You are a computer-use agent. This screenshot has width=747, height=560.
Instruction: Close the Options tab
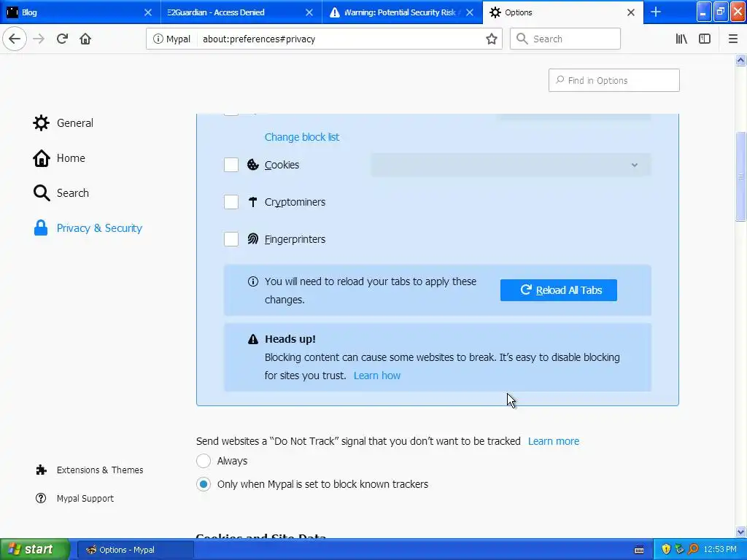(x=631, y=12)
